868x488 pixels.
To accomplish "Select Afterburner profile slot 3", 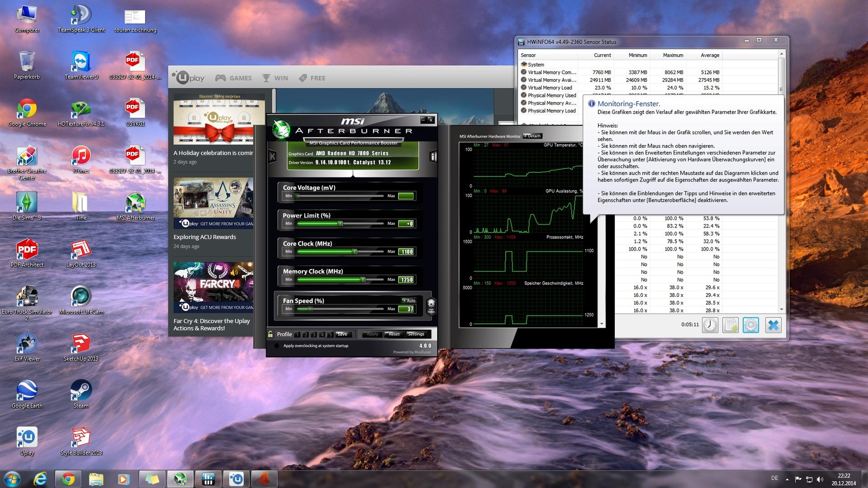I will [x=313, y=335].
